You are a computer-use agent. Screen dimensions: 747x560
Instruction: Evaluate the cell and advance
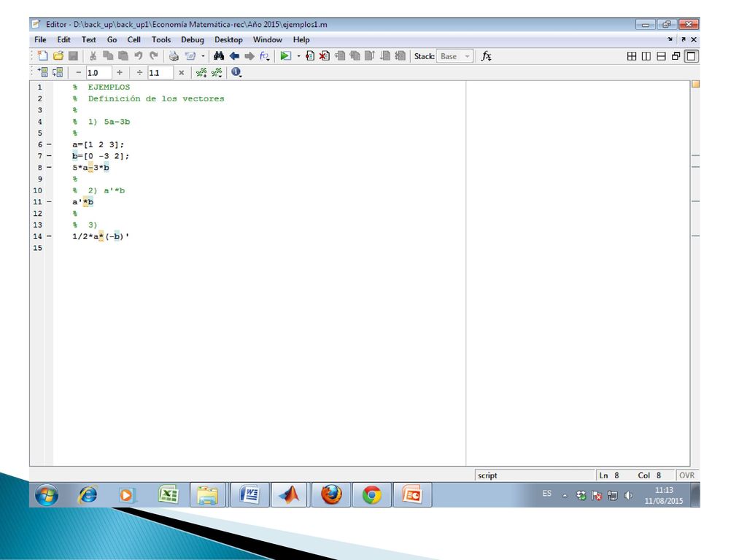[58, 72]
